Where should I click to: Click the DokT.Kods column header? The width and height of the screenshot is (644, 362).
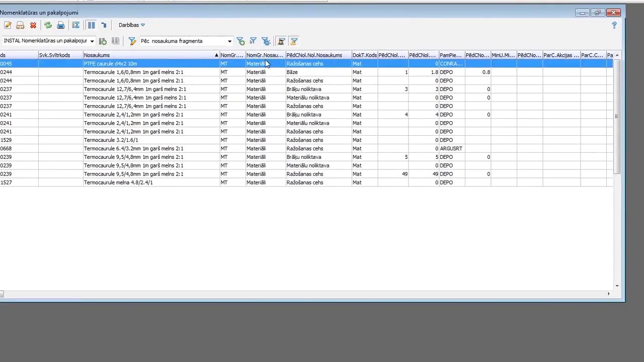click(364, 55)
